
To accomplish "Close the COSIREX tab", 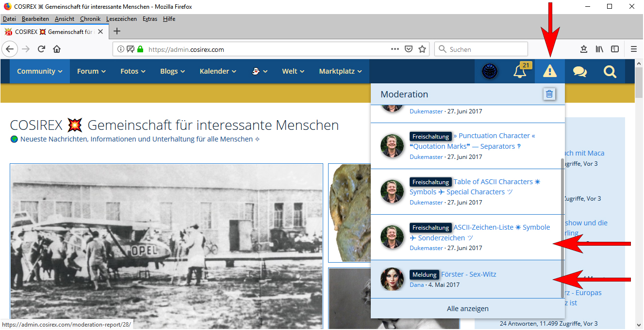I will (100, 31).
